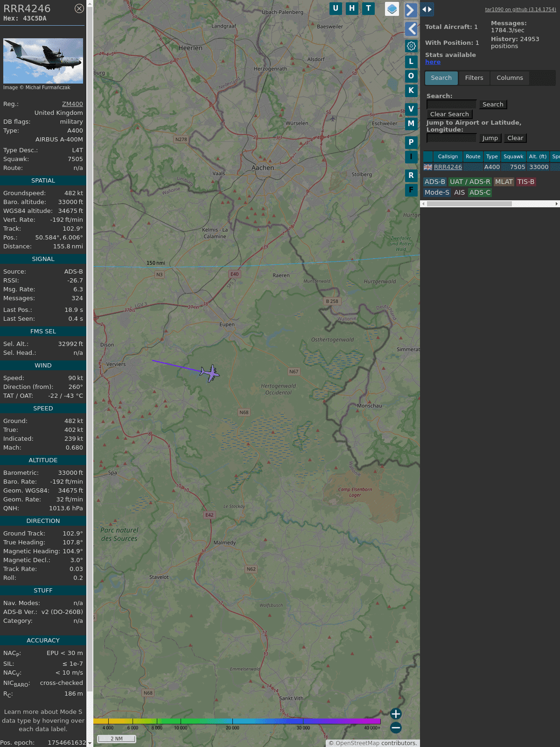Switch to the Columns tab

510,78
